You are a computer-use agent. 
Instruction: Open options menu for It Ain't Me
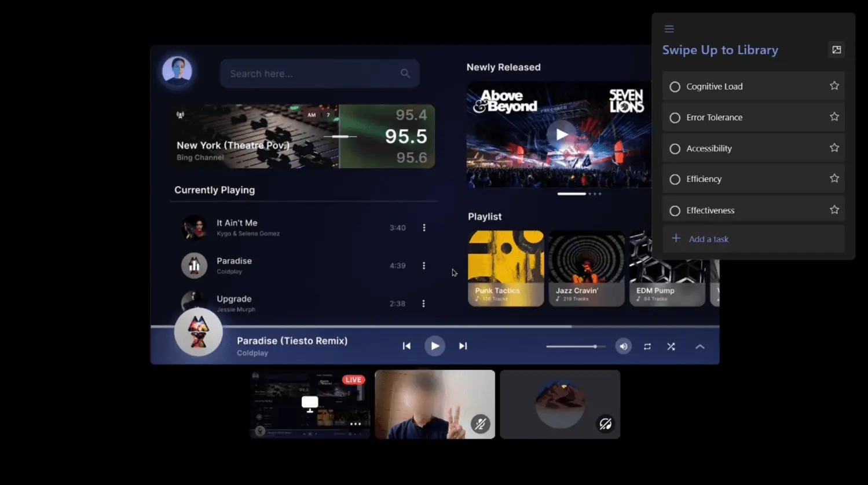[424, 228]
